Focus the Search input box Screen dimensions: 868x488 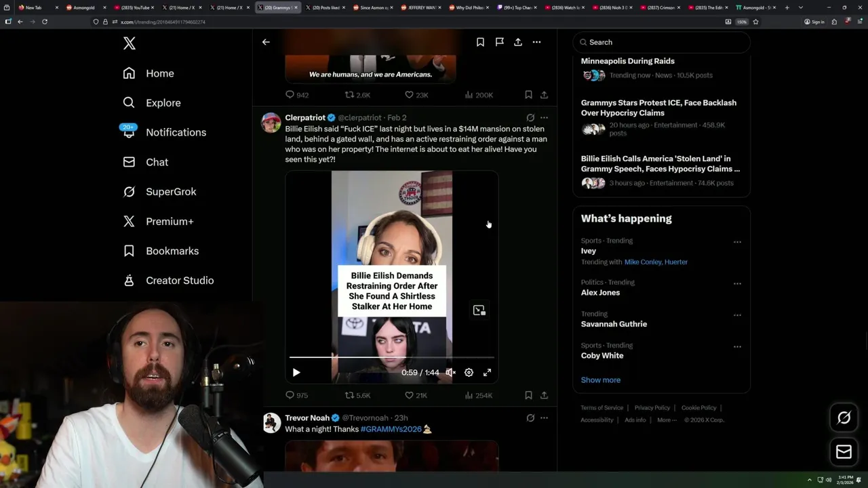click(x=661, y=42)
